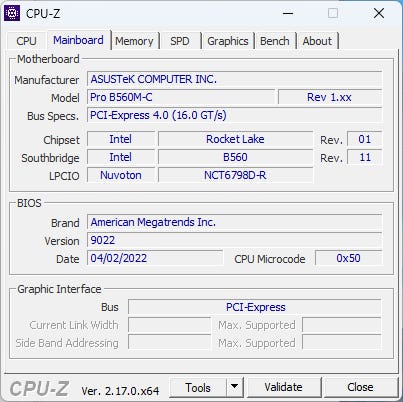
Task: Click the B560 southbridge value
Action: 235,157
